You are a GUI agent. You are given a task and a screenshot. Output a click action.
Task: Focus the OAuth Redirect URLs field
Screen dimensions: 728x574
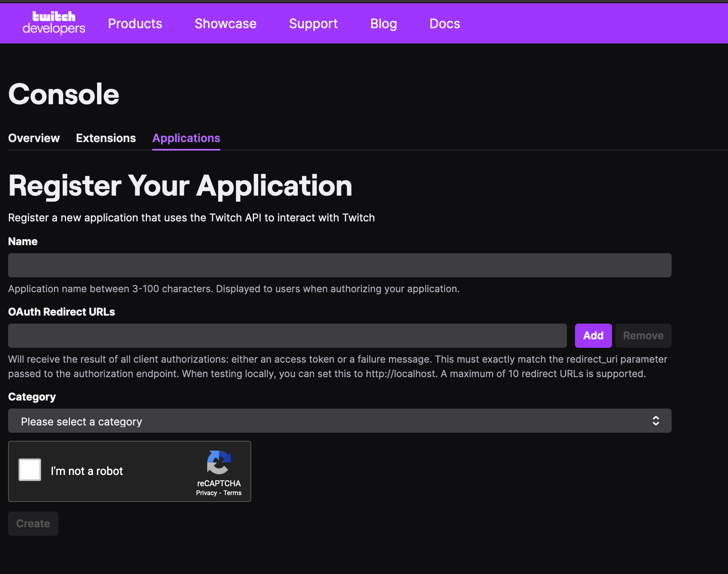287,336
